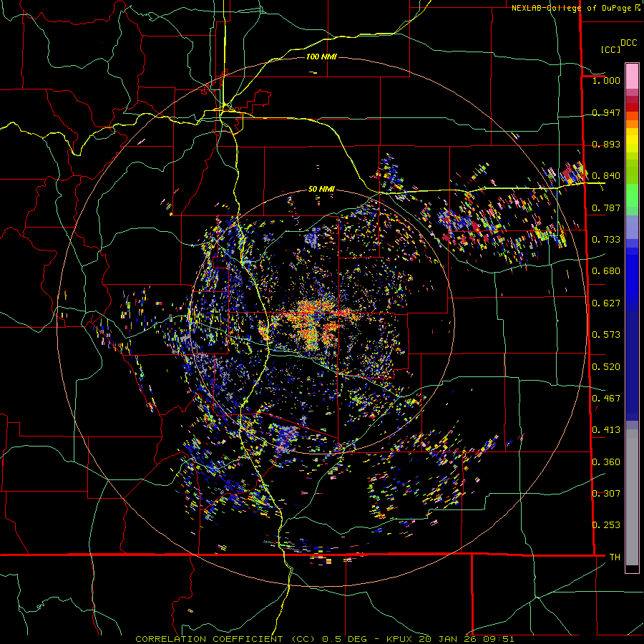Click the 0.520 legend value
Viewport: 644px width, 644px height.
pos(606,366)
